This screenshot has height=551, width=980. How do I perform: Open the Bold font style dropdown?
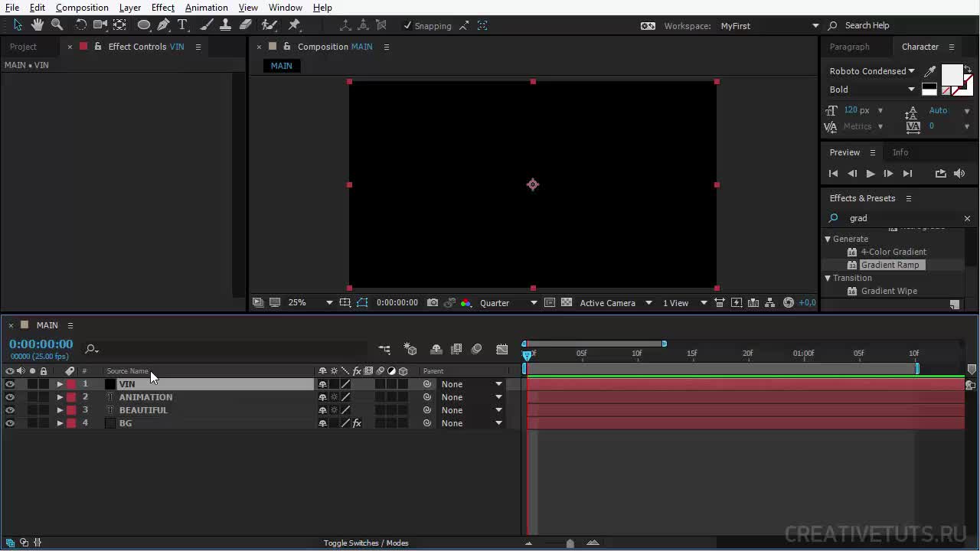coord(872,90)
